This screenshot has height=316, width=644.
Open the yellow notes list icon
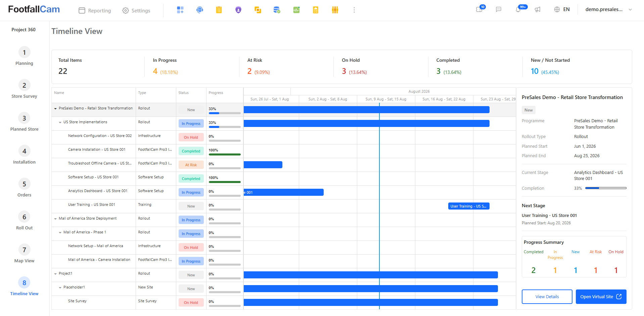pyautogui.click(x=219, y=10)
